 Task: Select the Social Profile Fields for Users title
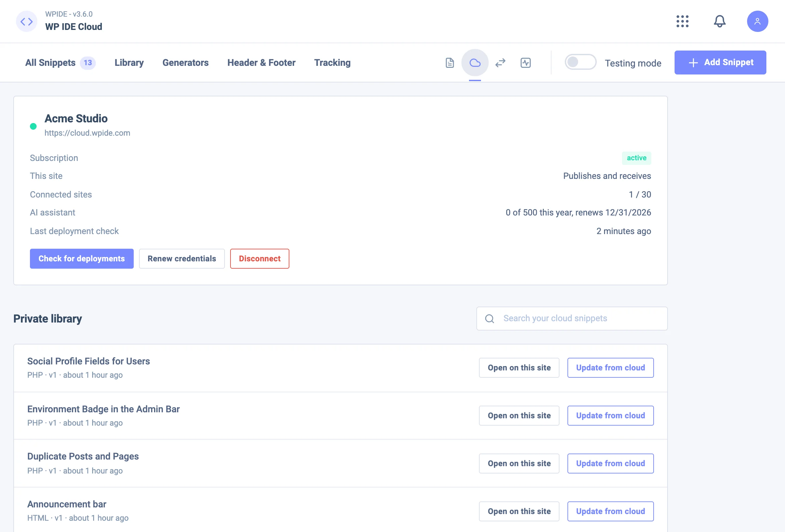(x=88, y=361)
